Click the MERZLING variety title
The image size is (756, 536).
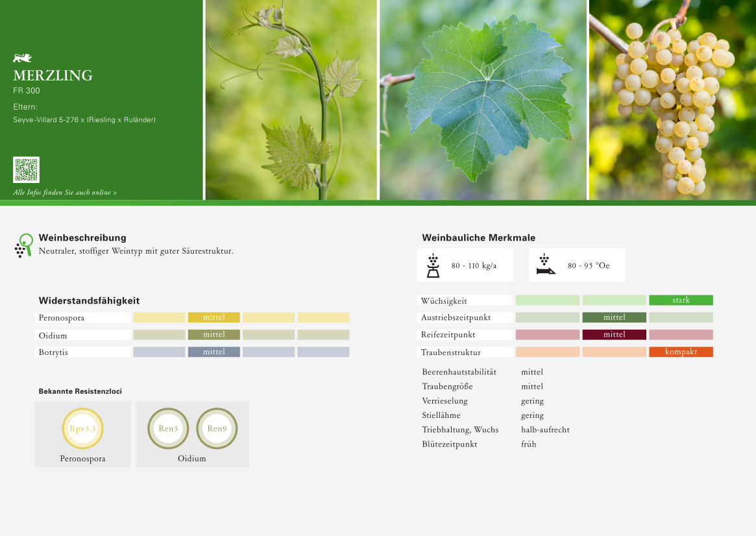[x=53, y=75]
